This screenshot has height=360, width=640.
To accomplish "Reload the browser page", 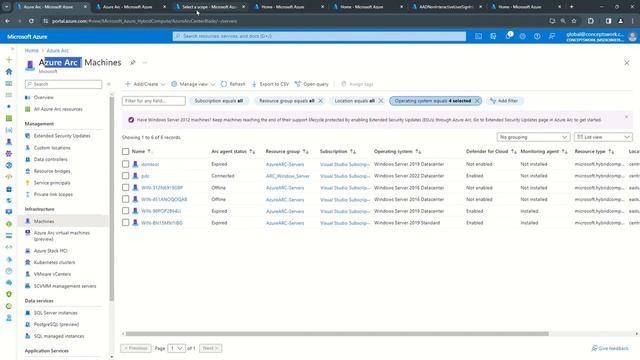I will (31, 21).
